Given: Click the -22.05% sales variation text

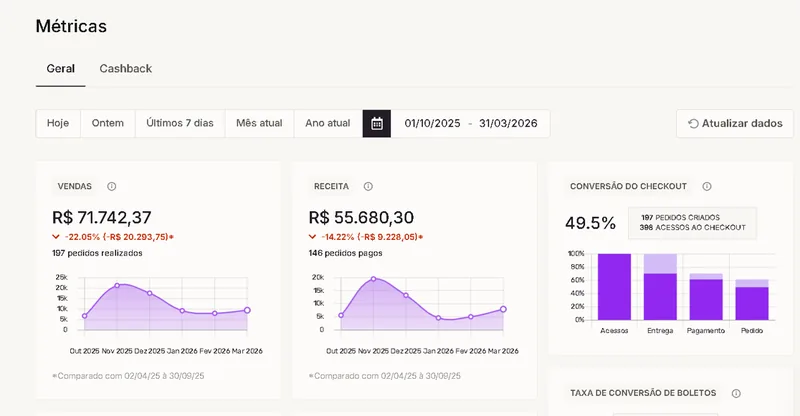Looking at the screenshot, I should click(119, 237).
